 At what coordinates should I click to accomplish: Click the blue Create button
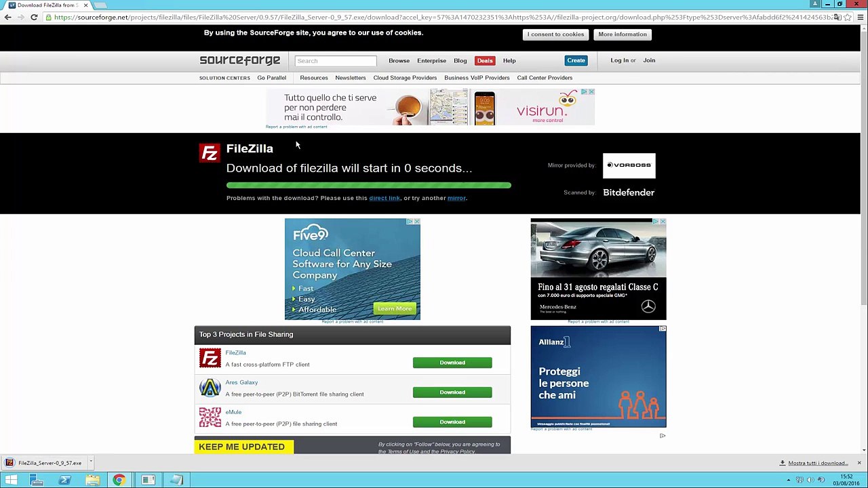[576, 60]
